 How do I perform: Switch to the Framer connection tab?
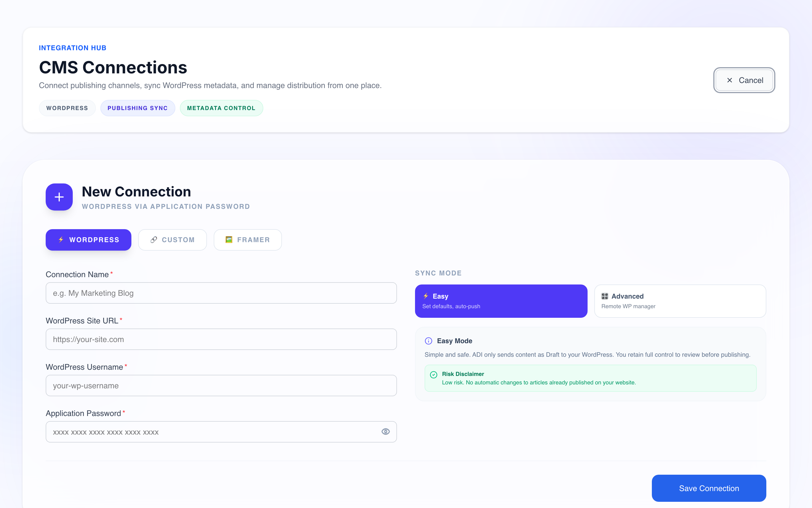click(x=248, y=240)
